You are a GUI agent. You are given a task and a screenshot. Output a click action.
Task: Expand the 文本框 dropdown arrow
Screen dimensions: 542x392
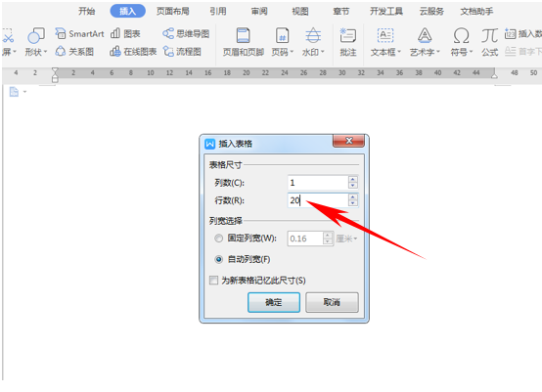(399, 52)
